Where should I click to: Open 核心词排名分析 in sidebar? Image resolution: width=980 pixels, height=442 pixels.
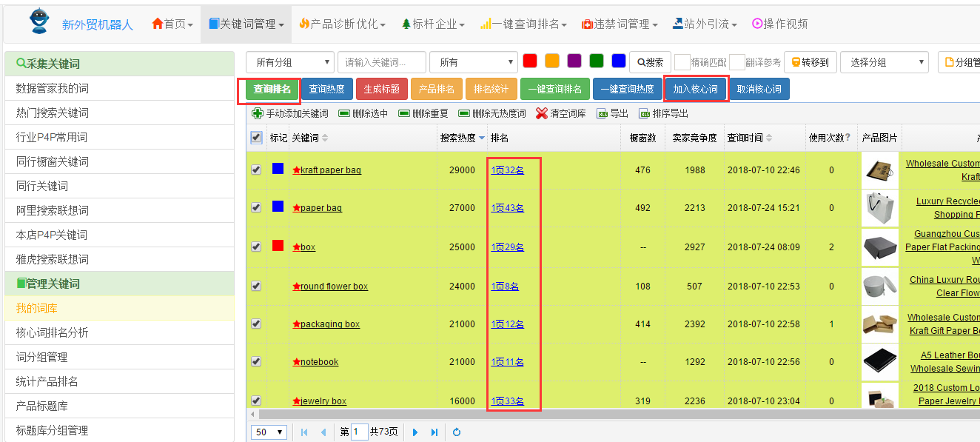coord(119,332)
